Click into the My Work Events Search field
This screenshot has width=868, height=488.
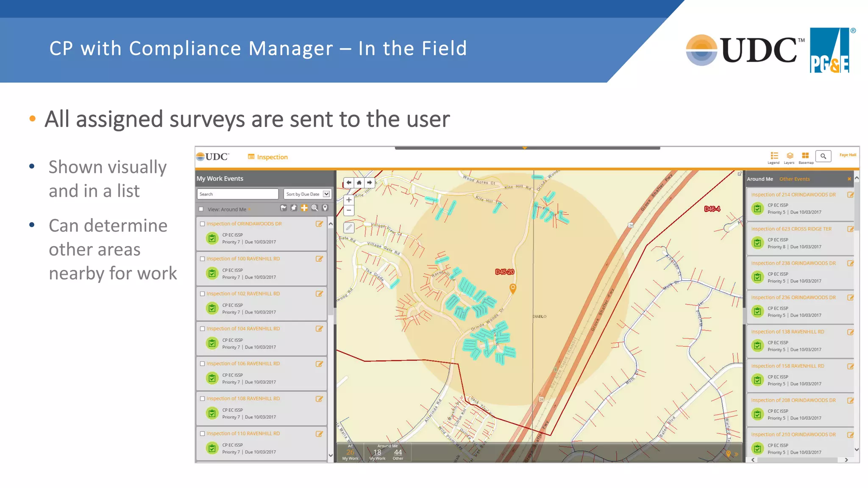pyautogui.click(x=237, y=194)
